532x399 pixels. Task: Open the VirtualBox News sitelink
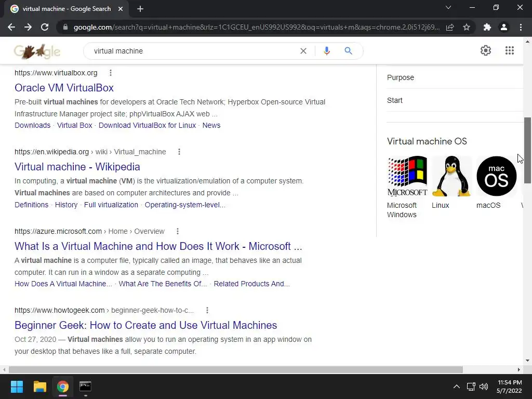tap(211, 125)
